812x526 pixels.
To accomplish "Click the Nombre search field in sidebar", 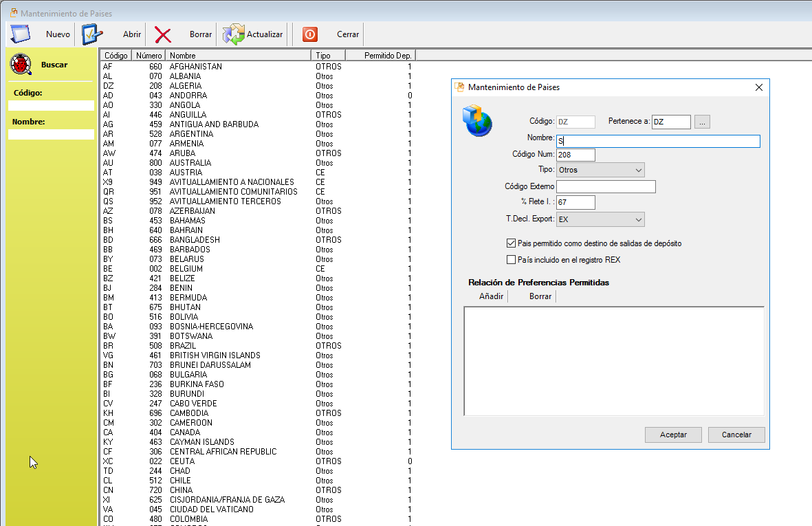I will pyautogui.click(x=51, y=135).
